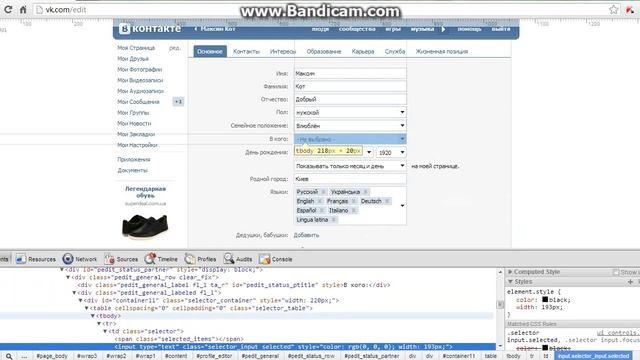This screenshot has width=640, height=360.
Task: Open the сообщества link in header
Action: click(357, 29)
